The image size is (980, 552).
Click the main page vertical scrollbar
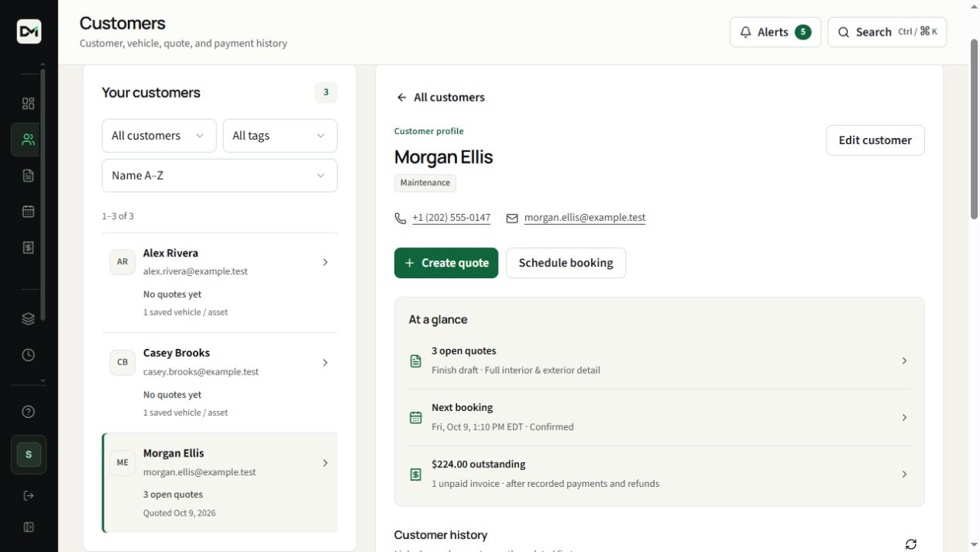tap(975, 129)
